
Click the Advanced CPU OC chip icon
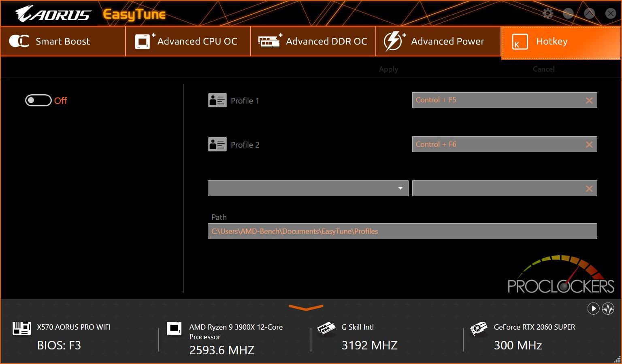[145, 41]
